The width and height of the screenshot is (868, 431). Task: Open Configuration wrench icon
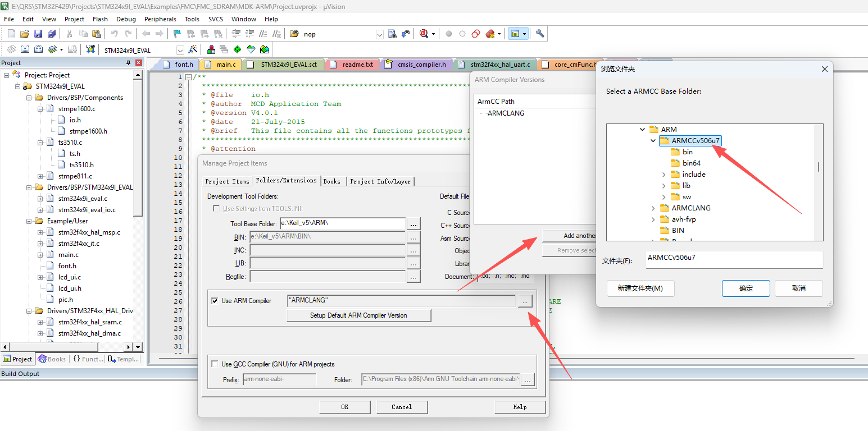(x=540, y=34)
